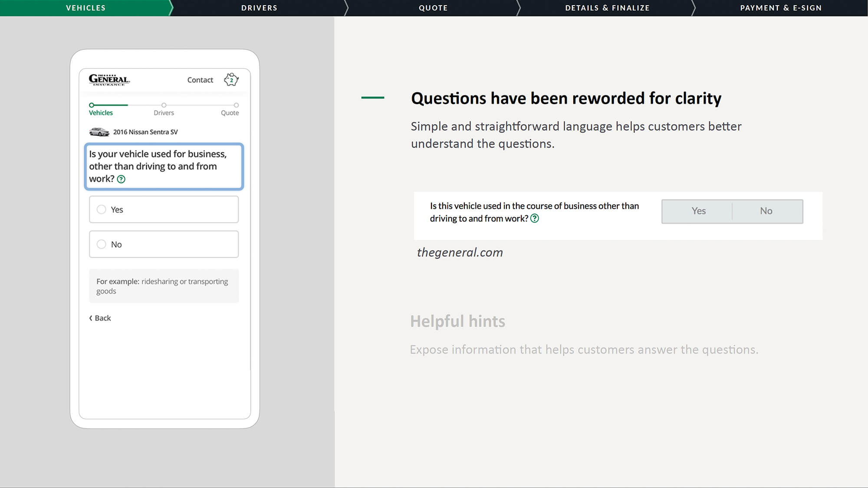Go to Details & Finalize stage
The image size is (868, 488).
(x=607, y=8)
